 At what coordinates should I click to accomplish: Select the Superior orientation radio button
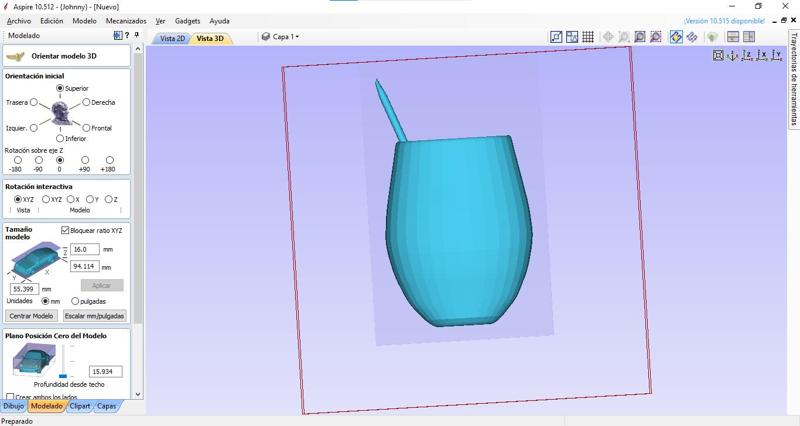(x=60, y=88)
